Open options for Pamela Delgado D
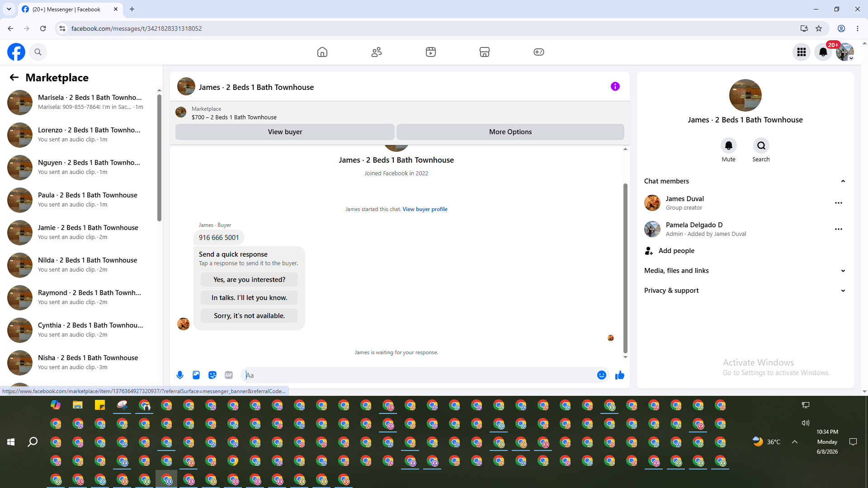This screenshot has width=868, height=488. (x=839, y=229)
